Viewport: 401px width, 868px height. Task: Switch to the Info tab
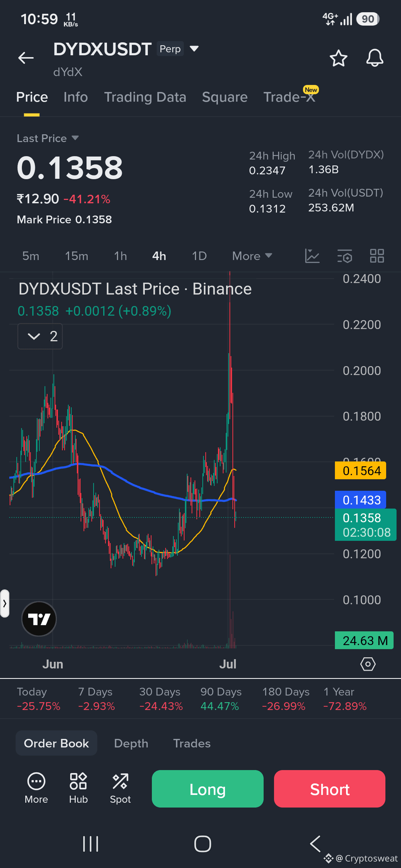(76, 97)
